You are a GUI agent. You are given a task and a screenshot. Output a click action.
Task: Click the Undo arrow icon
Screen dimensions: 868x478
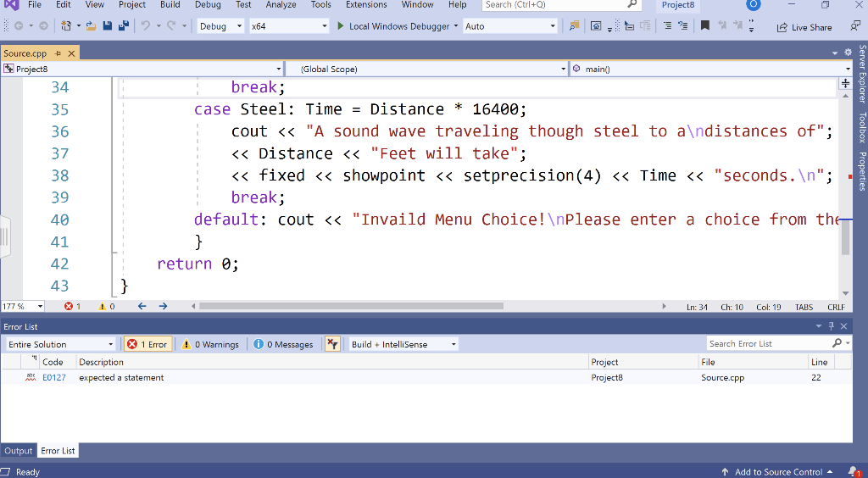pyautogui.click(x=146, y=26)
